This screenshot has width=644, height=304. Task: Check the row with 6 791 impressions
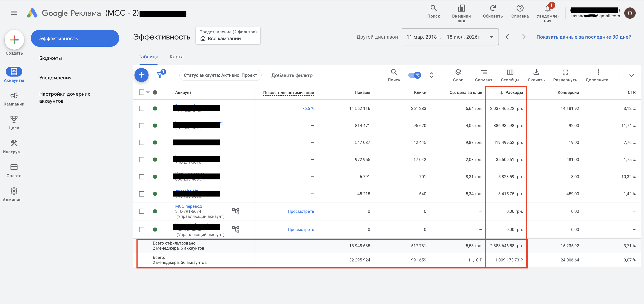coord(142,177)
